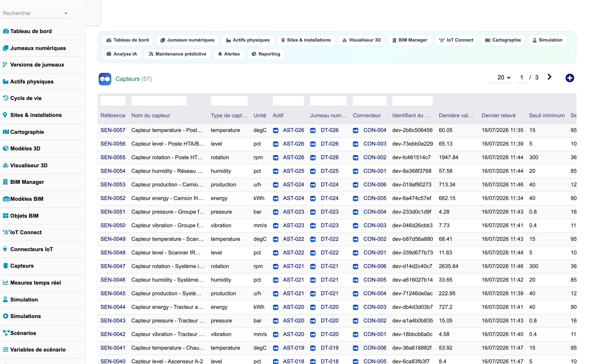Click the Capteurs (57) title
Viewport: 589px width, 364px height.
(133, 79)
